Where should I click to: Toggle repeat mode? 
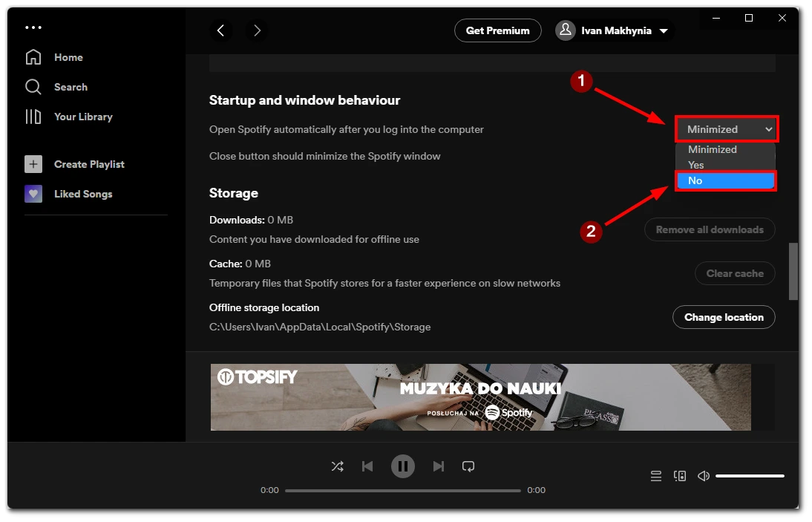pyautogui.click(x=468, y=466)
